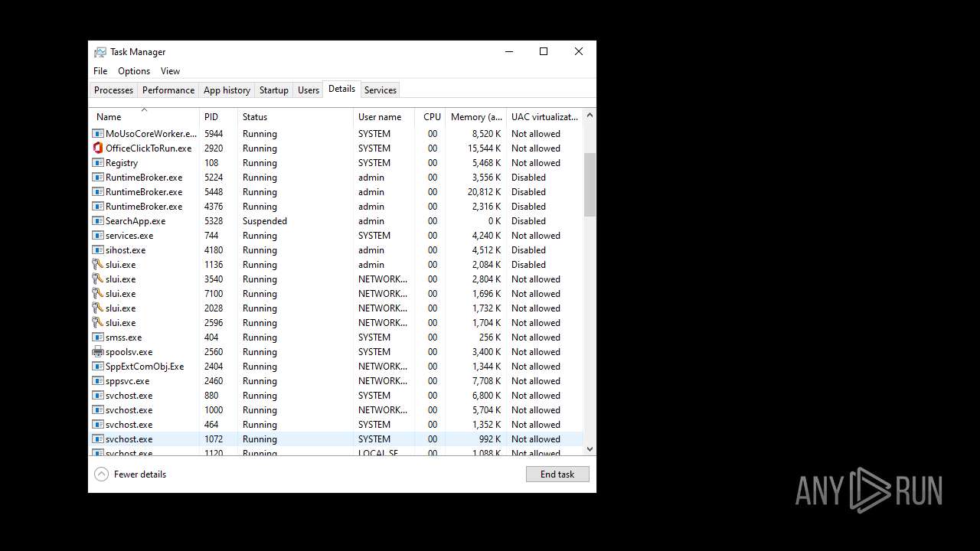Switch to the Performance tab
The height and width of the screenshot is (551, 980).
[168, 90]
